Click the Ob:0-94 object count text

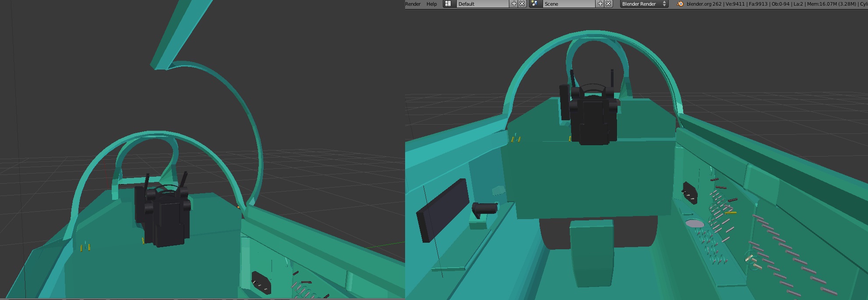[x=781, y=4]
